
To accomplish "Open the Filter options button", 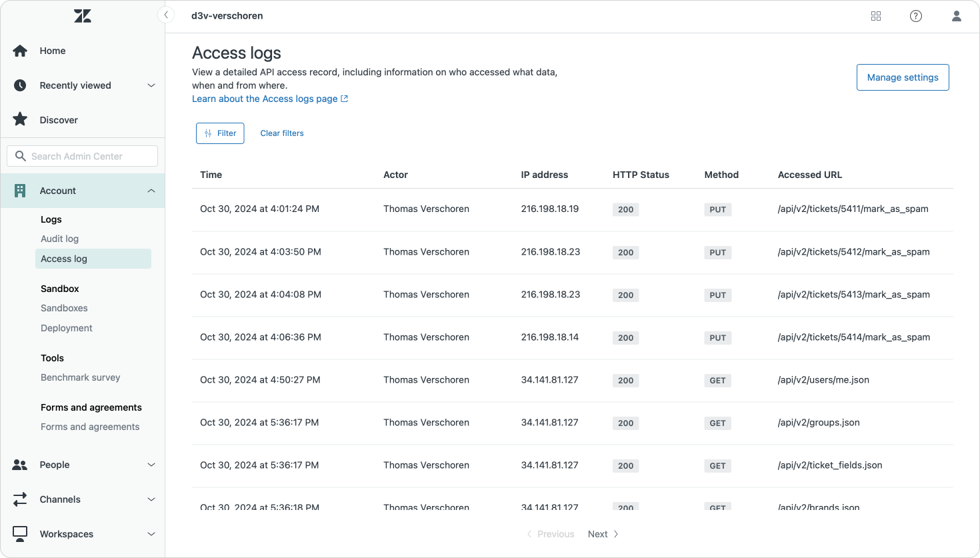I will [x=220, y=133].
